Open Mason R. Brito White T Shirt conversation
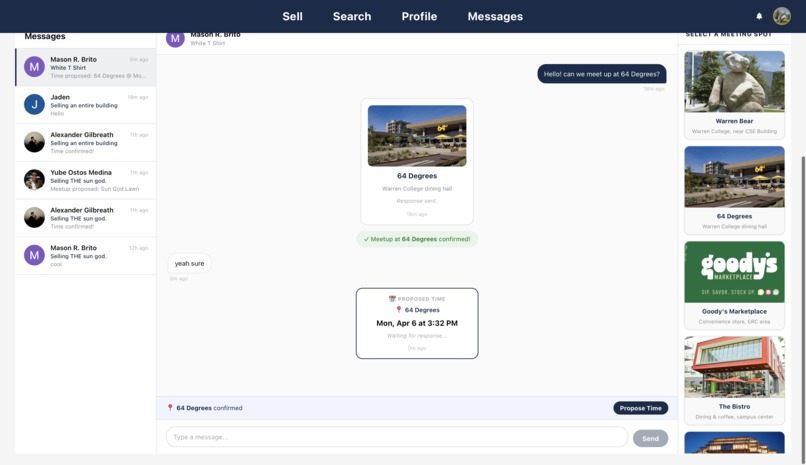Screen dimensions: 806x465 pos(86,67)
